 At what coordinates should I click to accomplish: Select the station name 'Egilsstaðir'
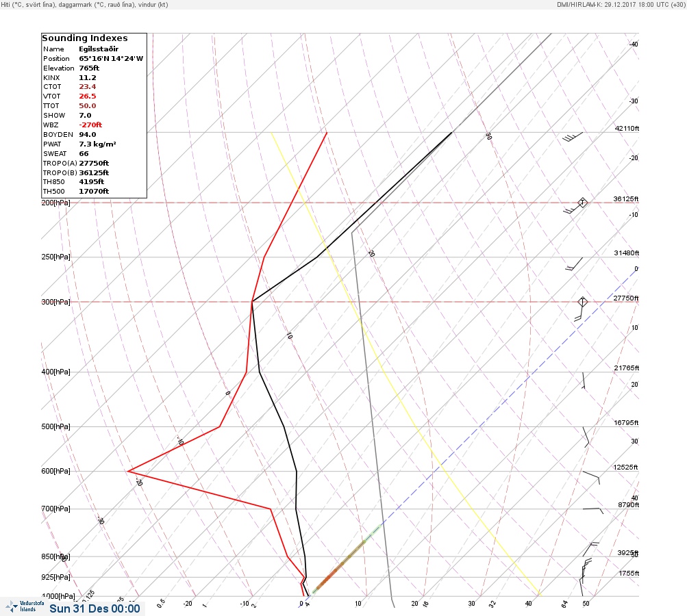click(x=99, y=49)
